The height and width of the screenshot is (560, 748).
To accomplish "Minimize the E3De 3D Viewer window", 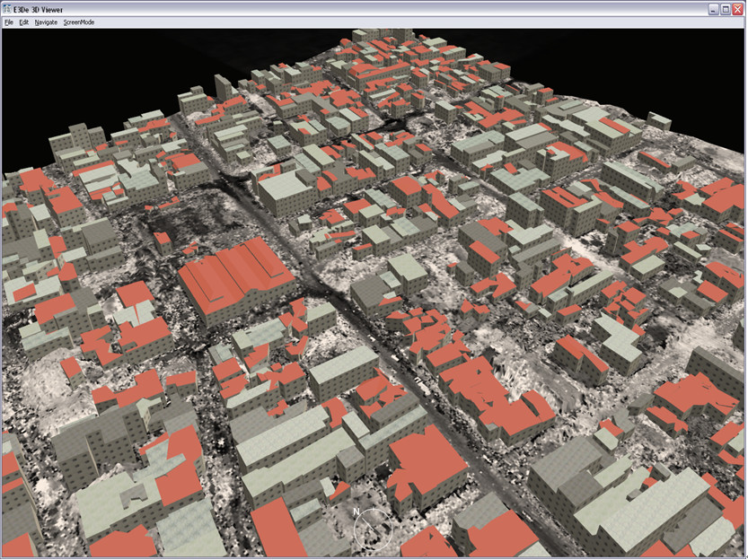I will click(x=714, y=8).
